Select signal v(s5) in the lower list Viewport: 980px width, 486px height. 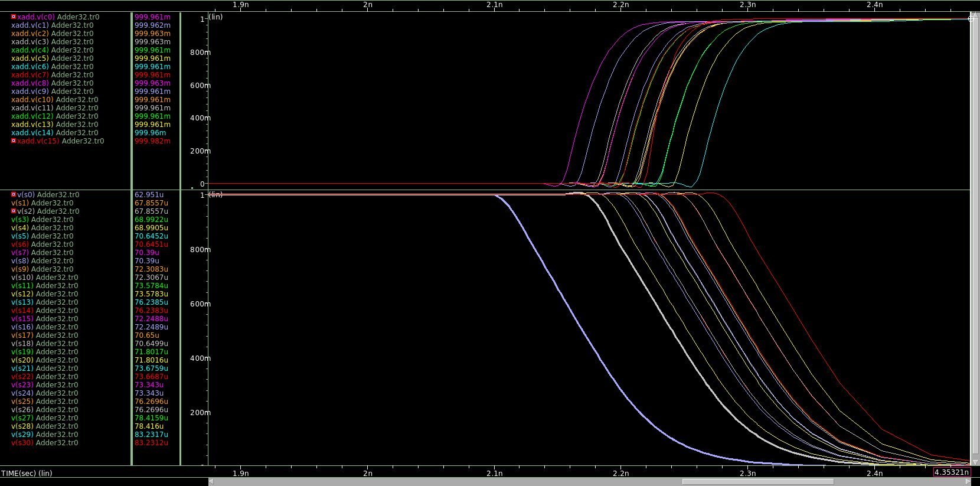42,236
